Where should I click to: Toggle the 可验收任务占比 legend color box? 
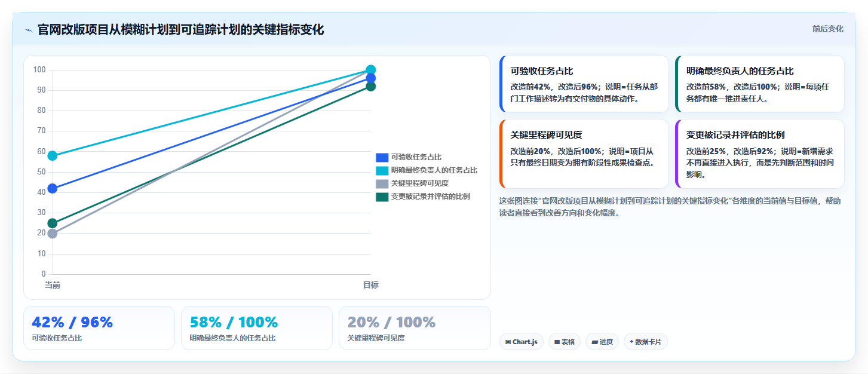[382, 157]
